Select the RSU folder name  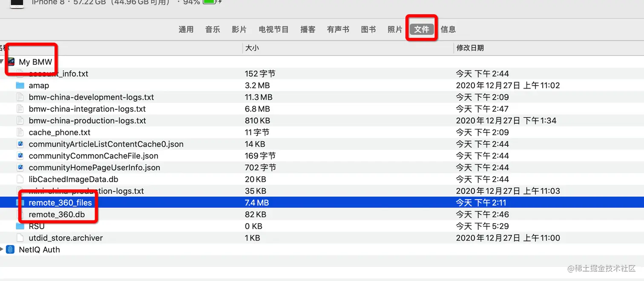pos(37,226)
